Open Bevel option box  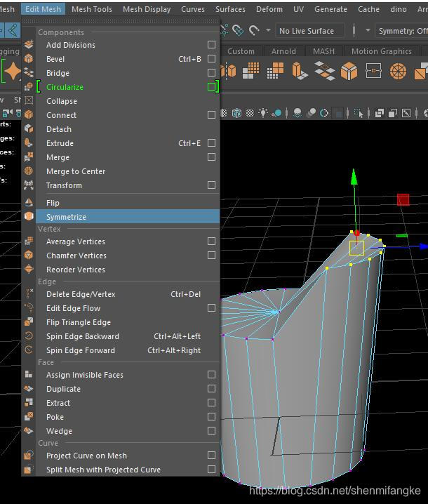(x=211, y=59)
